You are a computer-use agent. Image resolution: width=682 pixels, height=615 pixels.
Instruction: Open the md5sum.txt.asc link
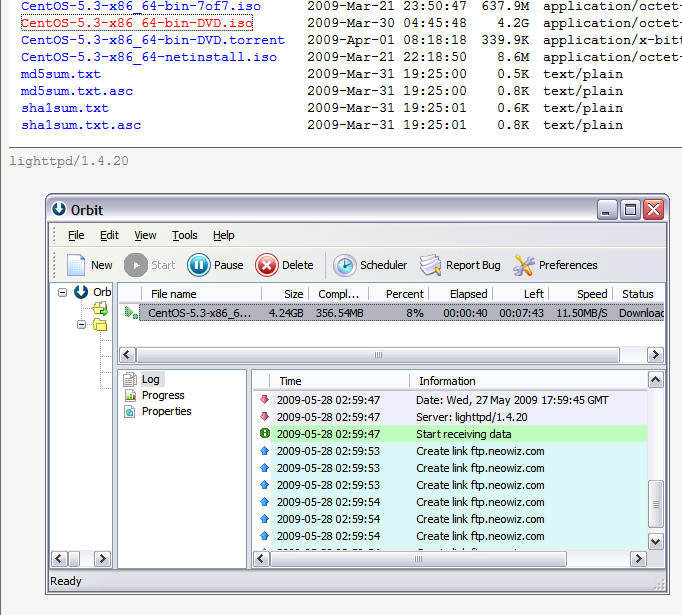click(77, 91)
